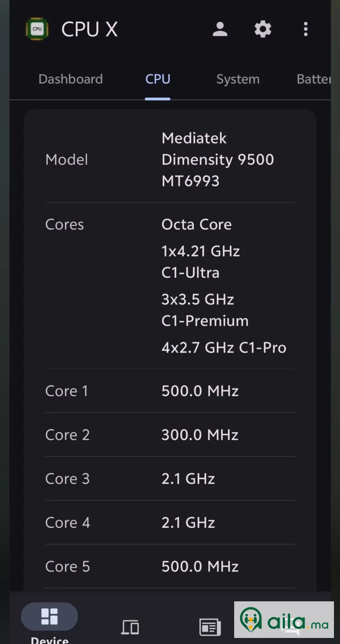Open the three-dot overflow menu
This screenshot has width=340, height=644.
coord(306,29)
